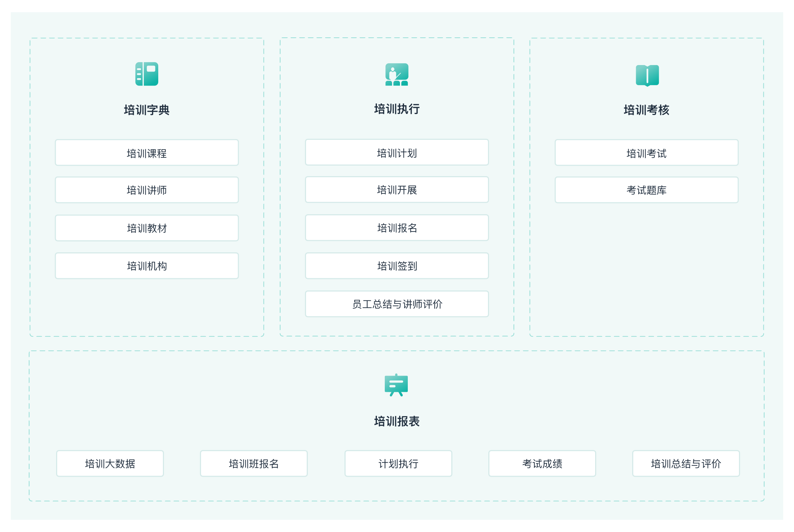Open 员工总结与讲师评价
This screenshot has height=532, width=794.
[397, 304]
